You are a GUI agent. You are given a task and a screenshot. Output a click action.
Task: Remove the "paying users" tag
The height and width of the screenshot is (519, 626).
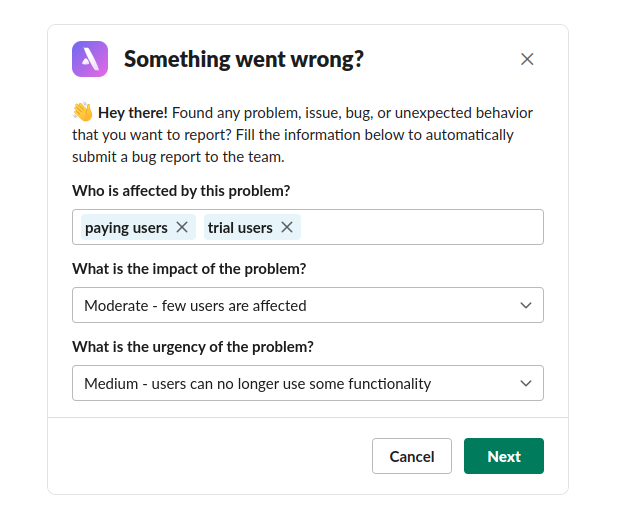click(x=182, y=227)
